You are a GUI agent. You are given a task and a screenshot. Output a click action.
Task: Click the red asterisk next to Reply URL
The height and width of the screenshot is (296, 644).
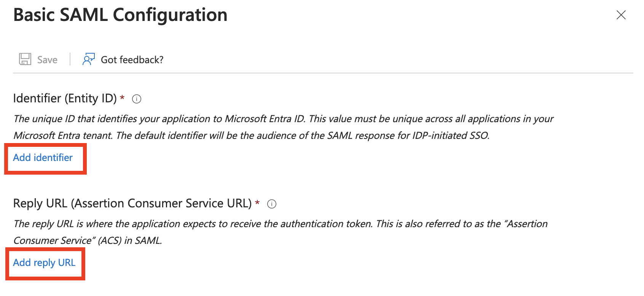click(x=257, y=202)
